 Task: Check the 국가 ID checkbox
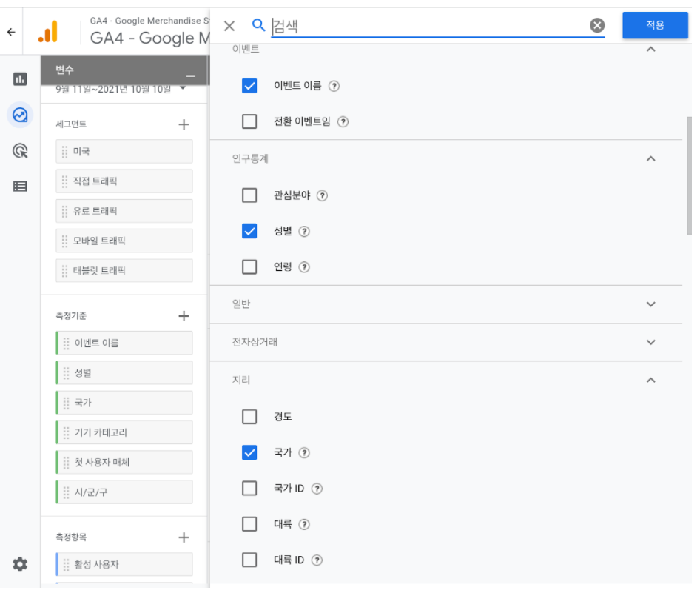coord(249,488)
